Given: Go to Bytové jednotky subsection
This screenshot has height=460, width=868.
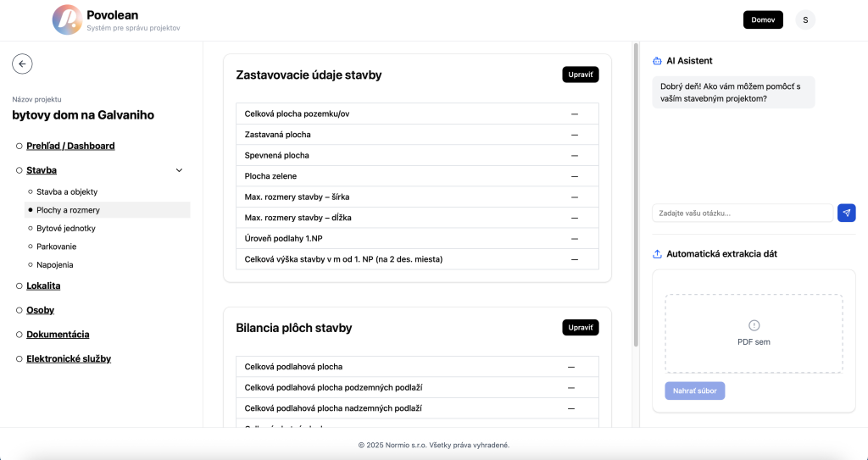Looking at the screenshot, I should [x=66, y=229].
